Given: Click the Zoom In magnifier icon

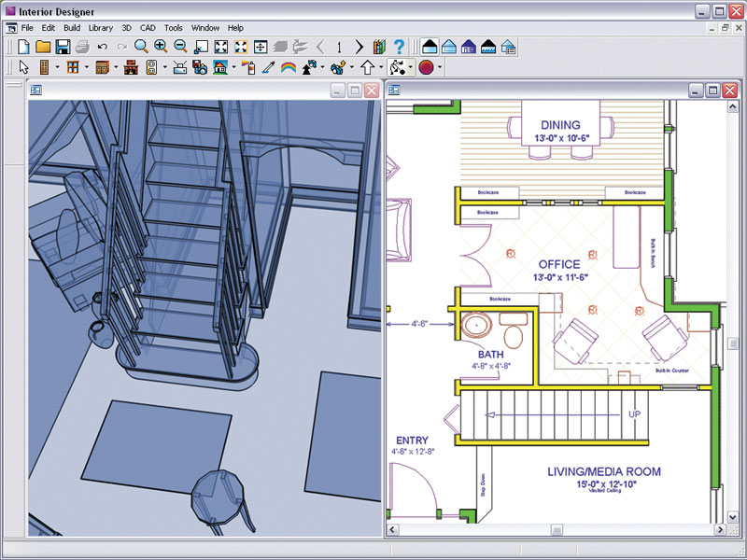Looking at the screenshot, I should [161, 47].
